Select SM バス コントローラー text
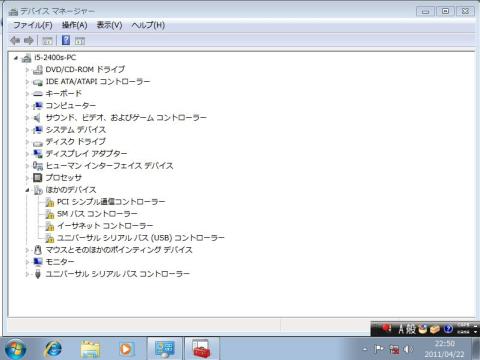This screenshot has height=360, width=480. 97,214
